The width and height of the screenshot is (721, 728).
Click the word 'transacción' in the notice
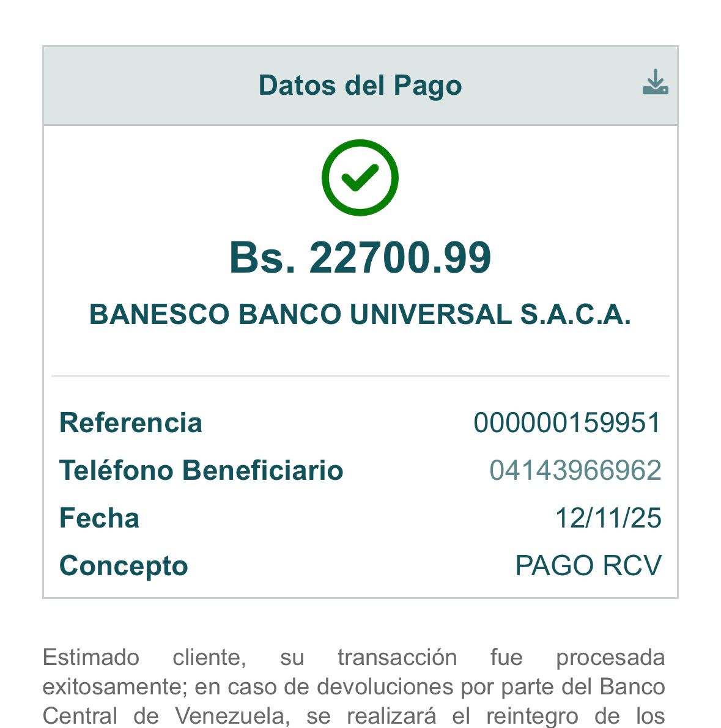(397, 658)
